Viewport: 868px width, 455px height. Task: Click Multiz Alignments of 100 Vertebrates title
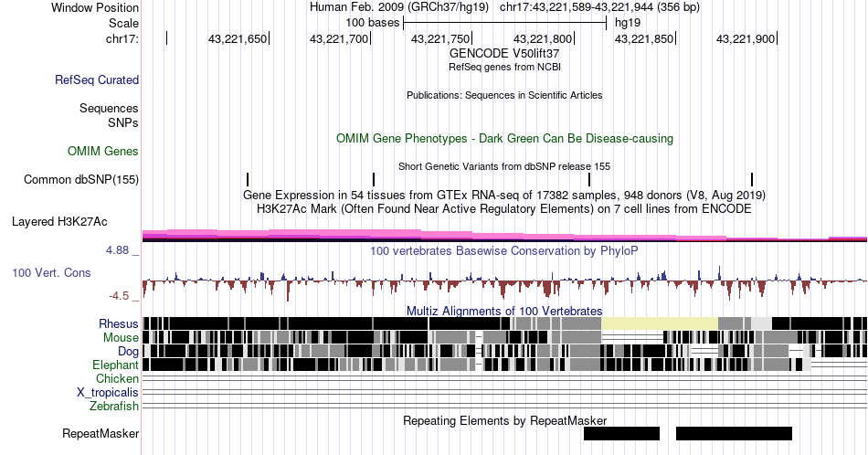[x=504, y=311]
